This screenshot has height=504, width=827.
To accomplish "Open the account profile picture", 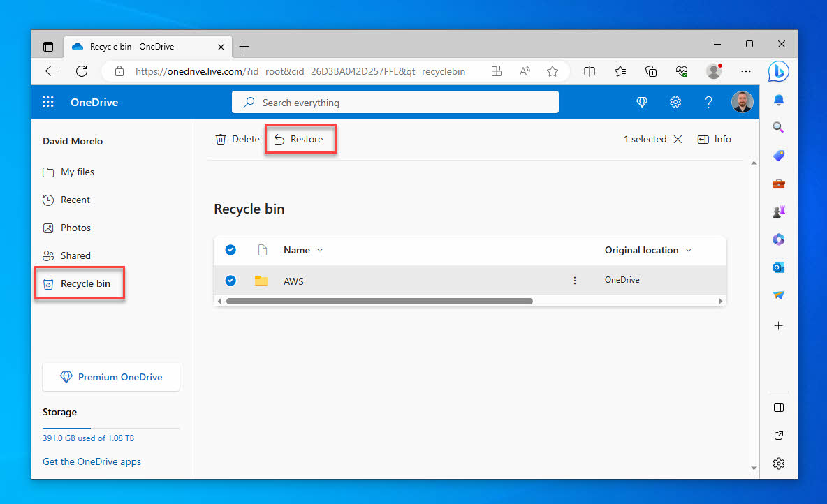I will click(742, 102).
